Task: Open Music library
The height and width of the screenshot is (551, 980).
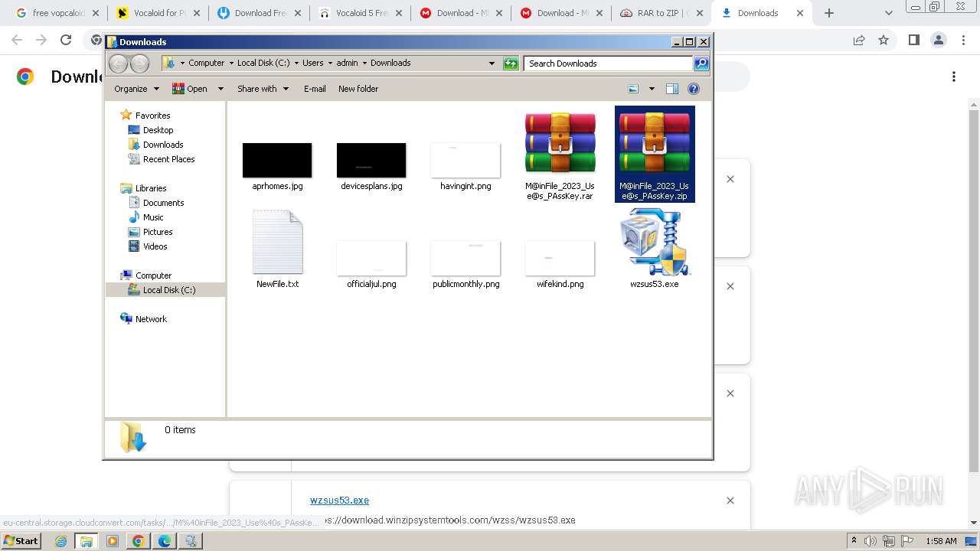Action: click(153, 217)
